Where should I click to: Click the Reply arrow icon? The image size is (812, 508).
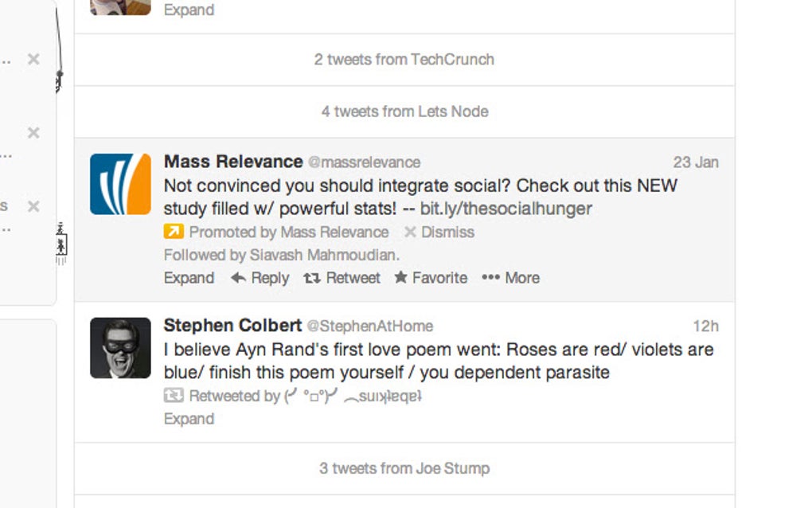click(238, 278)
